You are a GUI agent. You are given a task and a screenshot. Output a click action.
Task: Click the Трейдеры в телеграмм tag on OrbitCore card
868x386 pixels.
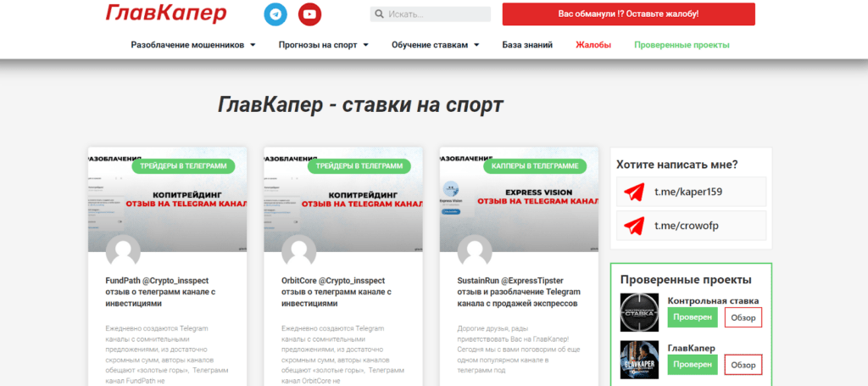tap(359, 166)
